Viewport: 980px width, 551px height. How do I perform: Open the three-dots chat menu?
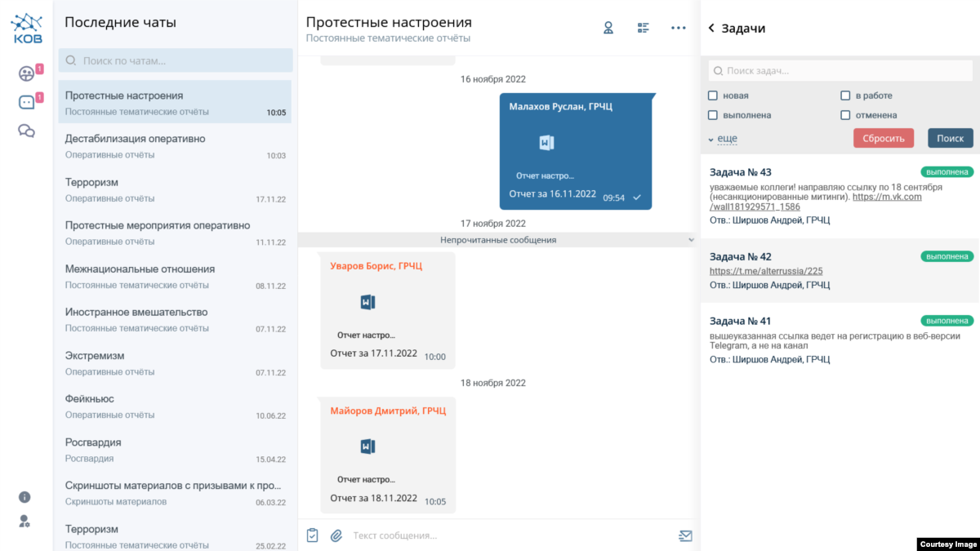[678, 28]
